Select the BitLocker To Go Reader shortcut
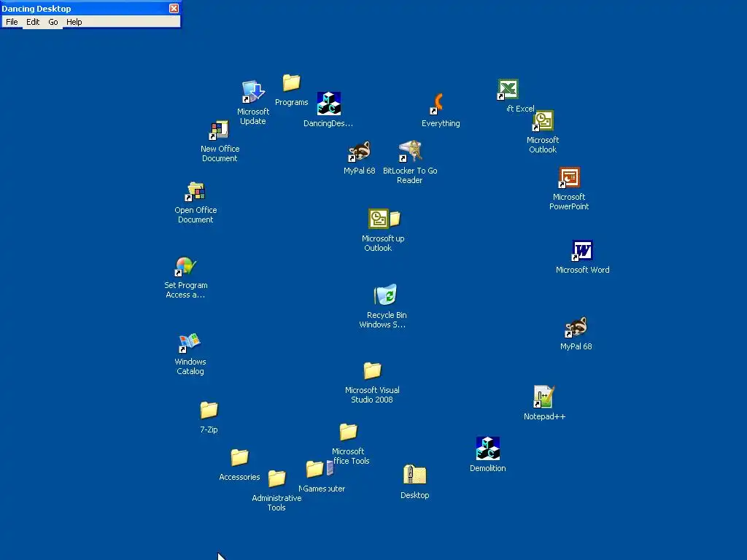The height and width of the screenshot is (560, 747). (x=410, y=152)
